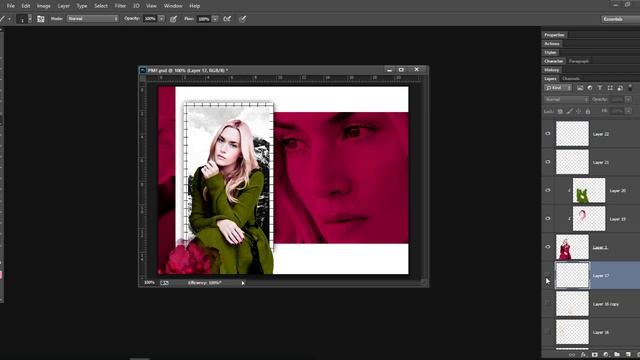The width and height of the screenshot is (640, 360).
Task: Open Flow slider arrow in options bar
Action: [215, 19]
